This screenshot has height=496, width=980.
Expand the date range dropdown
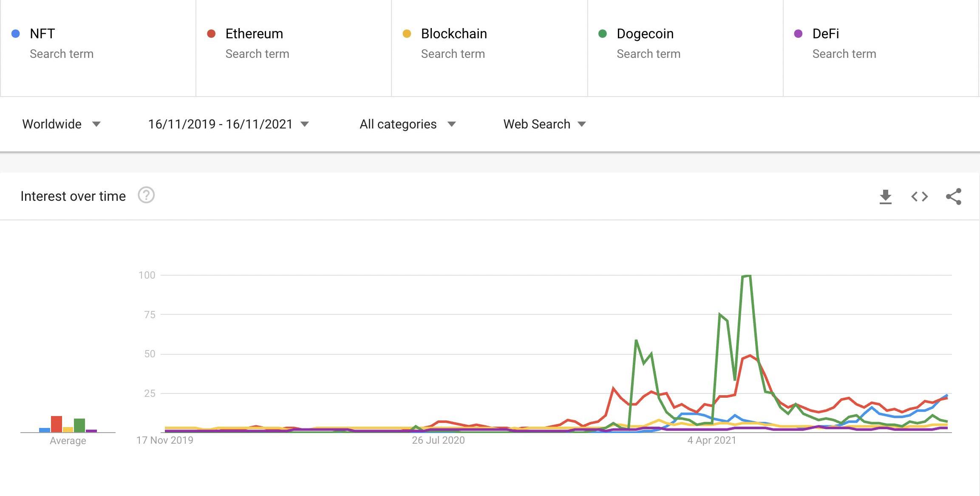point(228,124)
